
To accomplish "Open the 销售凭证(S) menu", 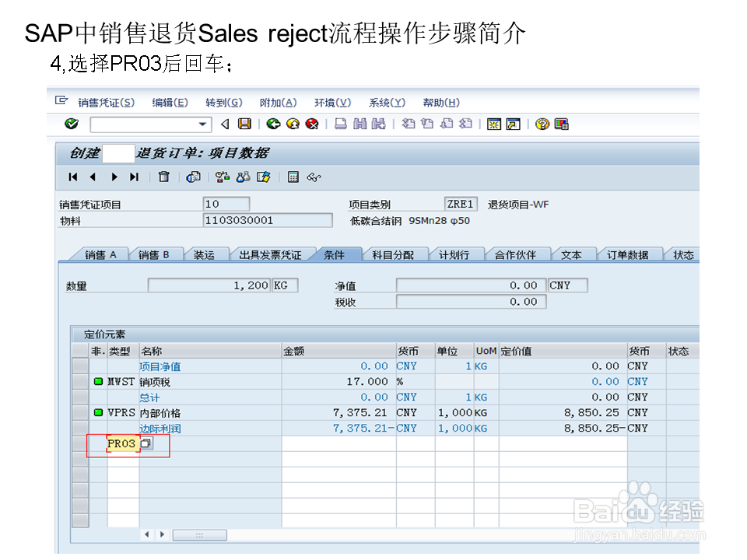I will pos(107,103).
